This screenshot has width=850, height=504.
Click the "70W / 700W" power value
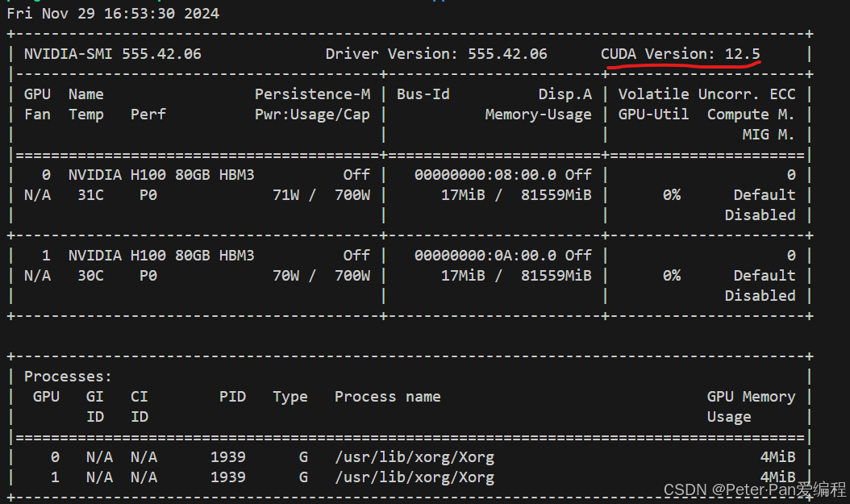(x=322, y=276)
